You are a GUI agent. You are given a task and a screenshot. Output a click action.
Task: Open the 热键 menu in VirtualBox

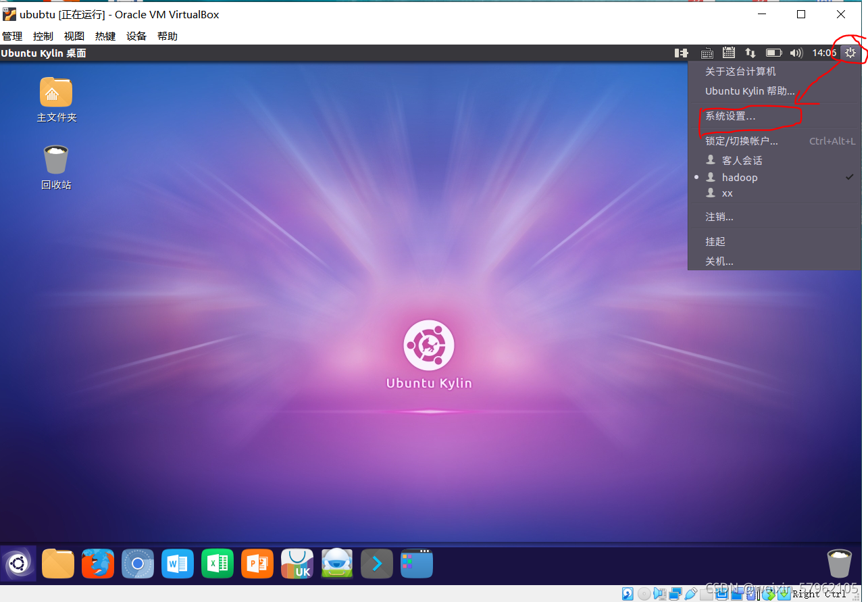click(105, 36)
